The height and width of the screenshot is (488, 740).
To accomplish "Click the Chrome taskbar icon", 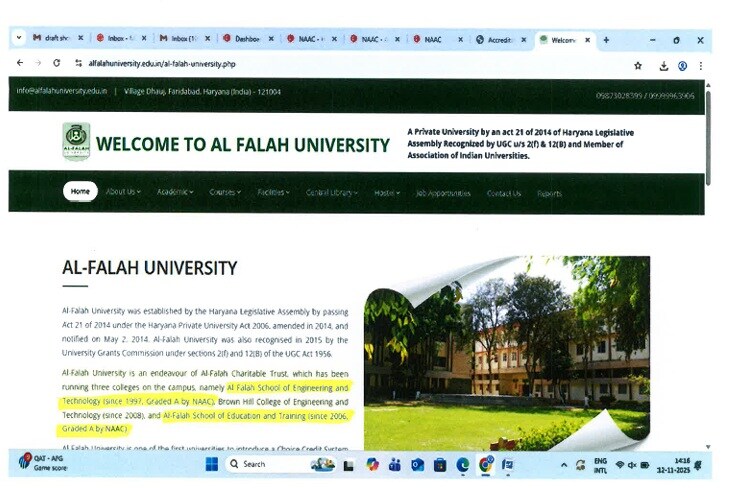I will (x=486, y=465).
